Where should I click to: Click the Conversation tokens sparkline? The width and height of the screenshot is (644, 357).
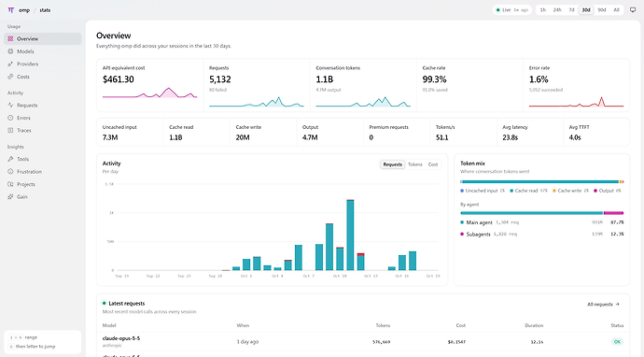[363, 102]
